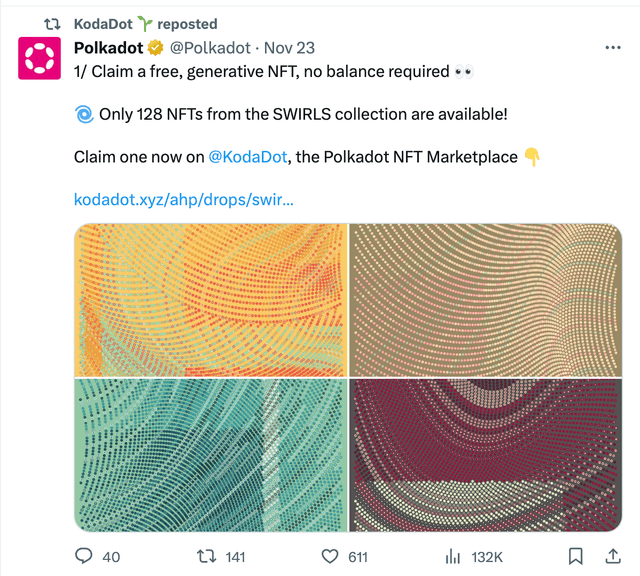Click the repost arrows icon
Viewport: 640px width, 576px height.
(x=207, y=556)
